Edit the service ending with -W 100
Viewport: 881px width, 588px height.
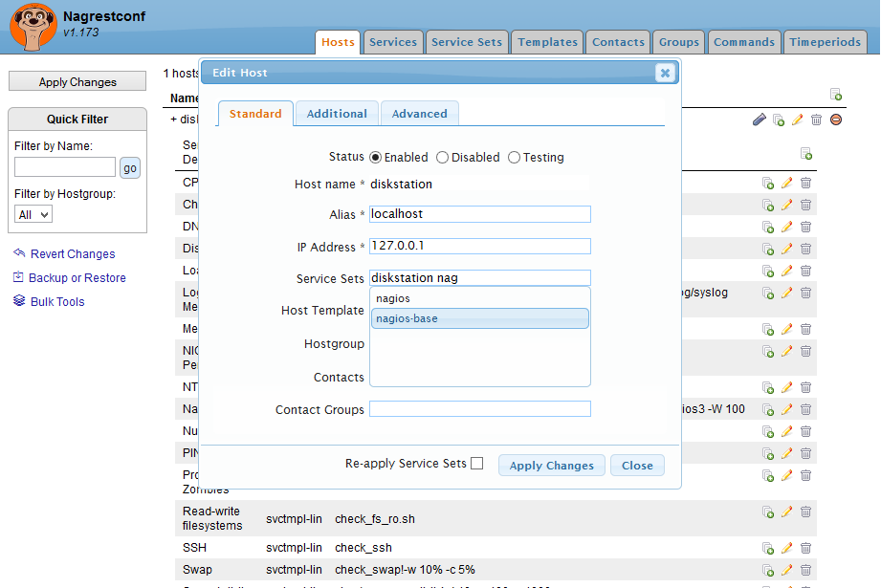pyautogui.click(x=786, y=409)
